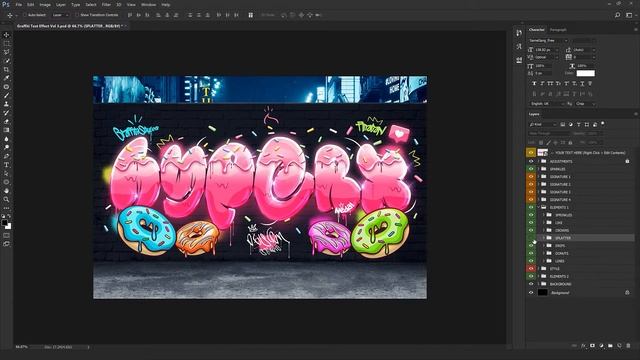640x360 pixels.
Task: Click the zoom percentage field in status bar
Action: point(22,347)
